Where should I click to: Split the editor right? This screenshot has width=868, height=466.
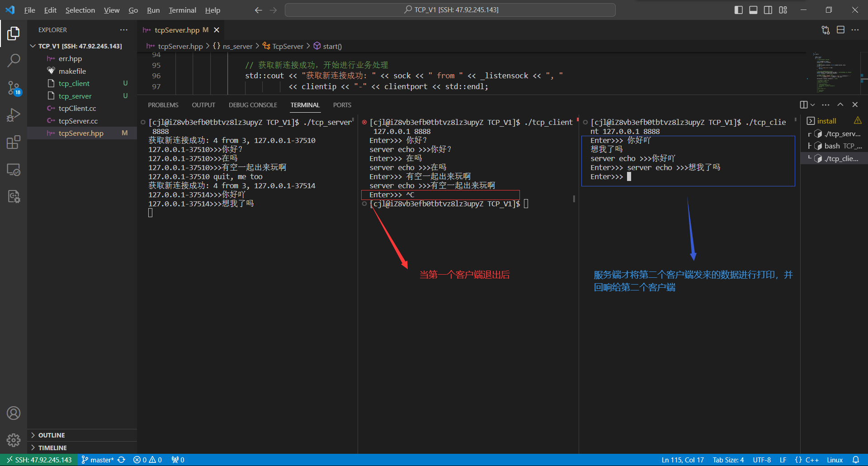[840, 30]
